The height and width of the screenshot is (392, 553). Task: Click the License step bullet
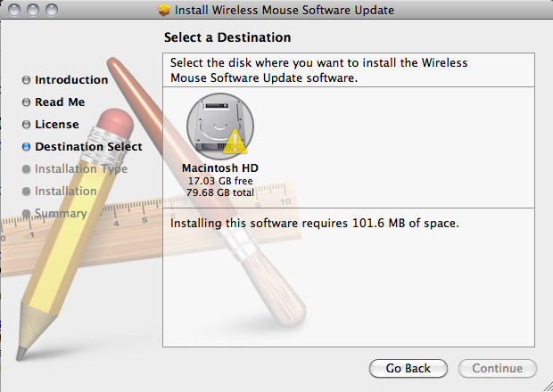(26, 125)
